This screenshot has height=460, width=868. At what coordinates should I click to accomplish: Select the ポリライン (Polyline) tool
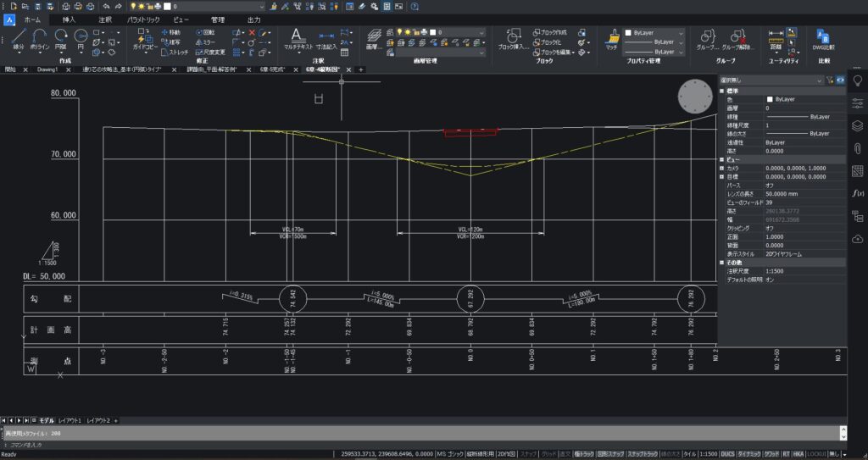pos(39,40)
